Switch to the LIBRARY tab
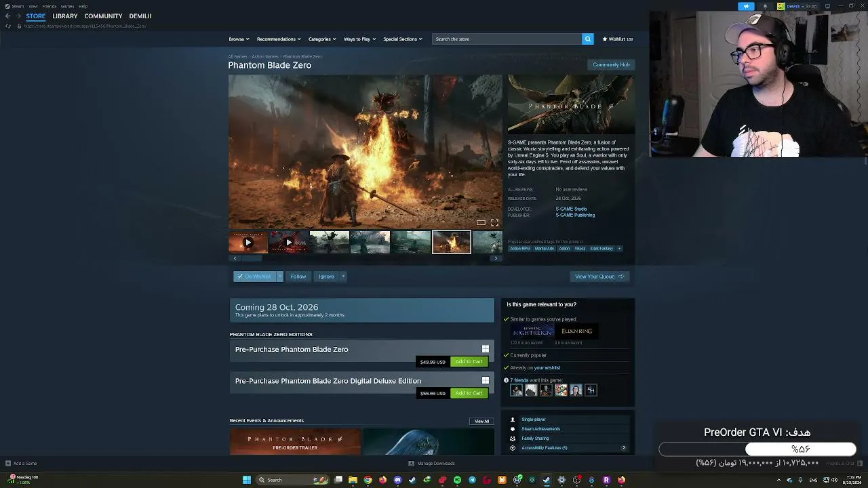The height and width of the screenshot is (488, 868). [65, 16]
